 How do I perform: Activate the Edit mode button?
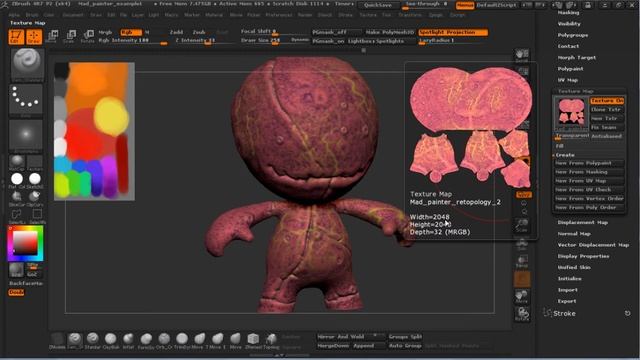(16, 37)
